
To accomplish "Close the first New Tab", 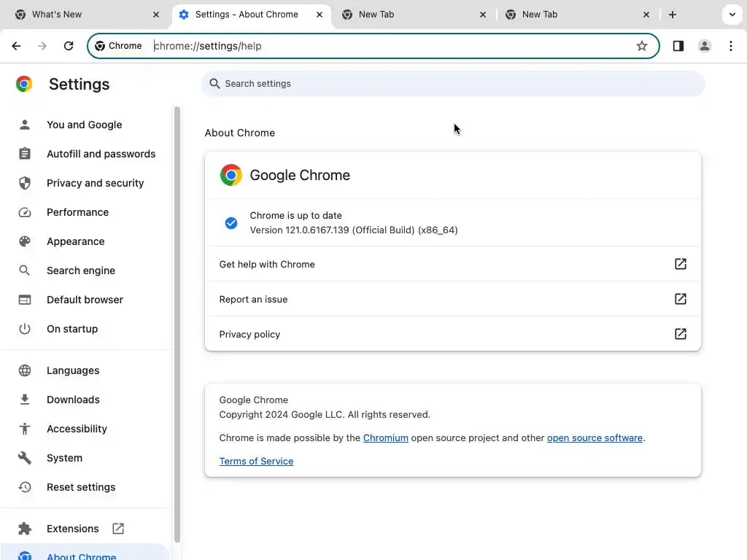I will (483, 15).
